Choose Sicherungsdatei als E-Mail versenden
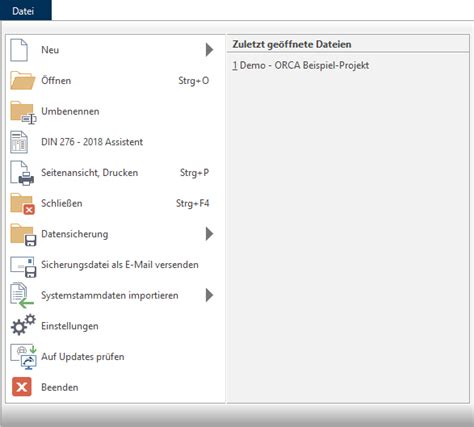474x427 pixels. pyautogui.click(x=120, y=265)
